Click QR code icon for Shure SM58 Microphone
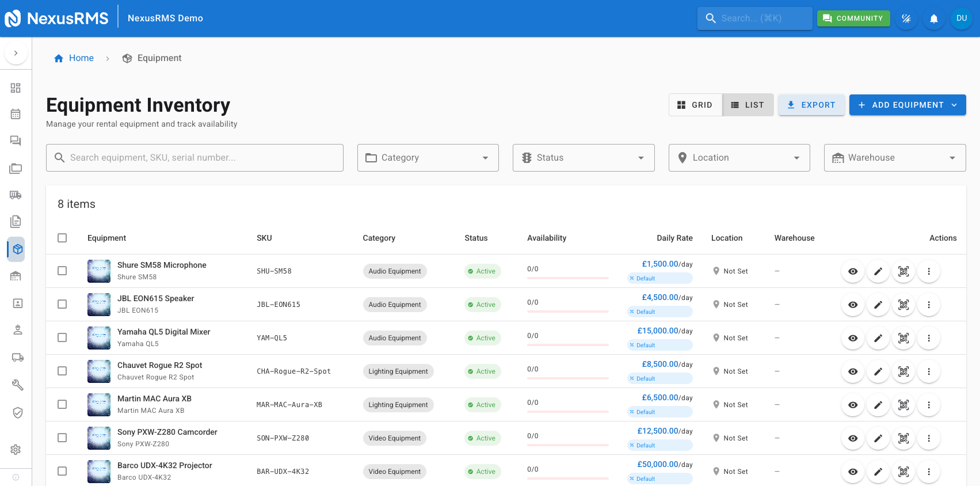 pos(903,271)
